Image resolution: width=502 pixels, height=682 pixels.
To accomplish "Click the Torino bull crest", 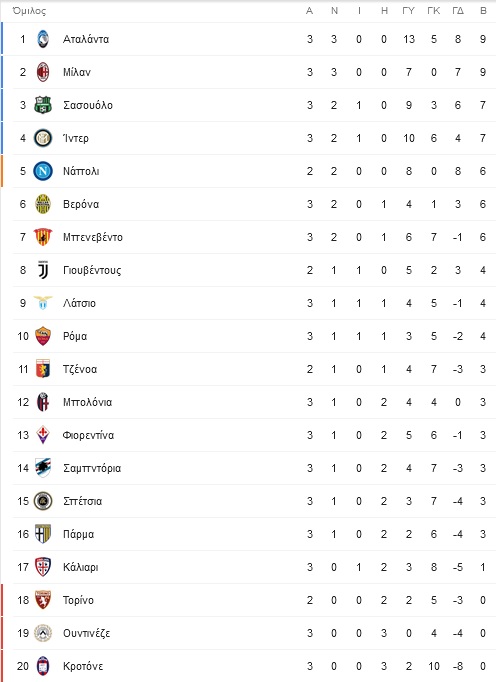I will pos(43,600).
